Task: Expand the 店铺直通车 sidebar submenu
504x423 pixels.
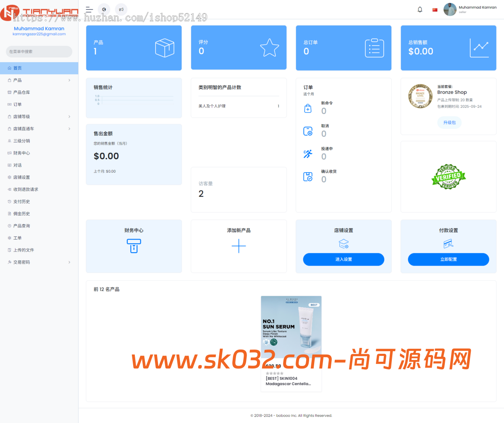Action: pos(39,129)
